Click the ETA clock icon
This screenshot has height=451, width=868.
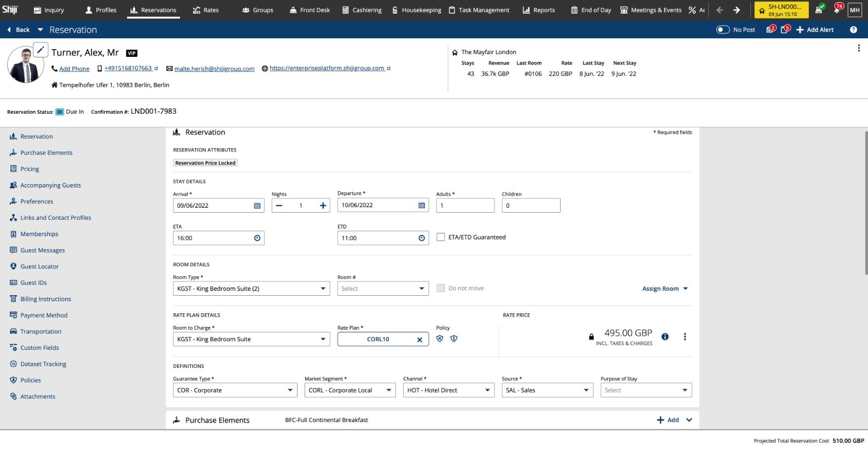pyautogui.click(x=257, y=238)
